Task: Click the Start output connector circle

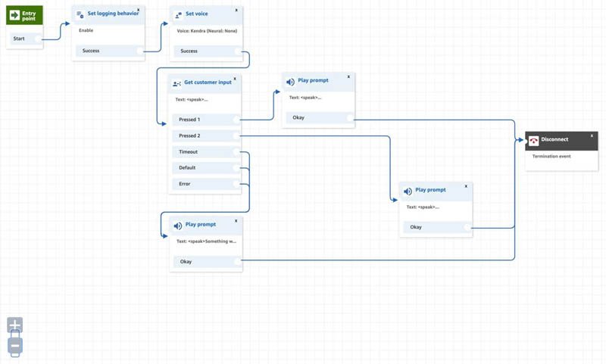Action: [38, 39]
